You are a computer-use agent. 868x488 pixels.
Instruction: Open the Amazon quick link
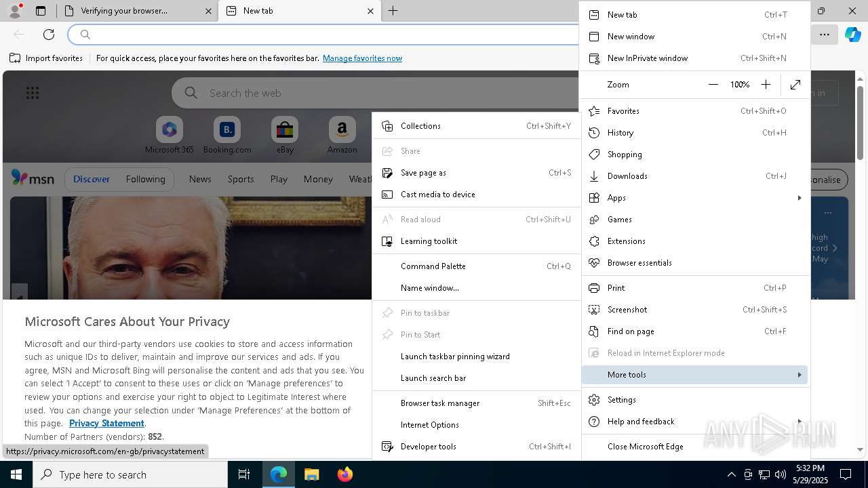coord(342,136)
